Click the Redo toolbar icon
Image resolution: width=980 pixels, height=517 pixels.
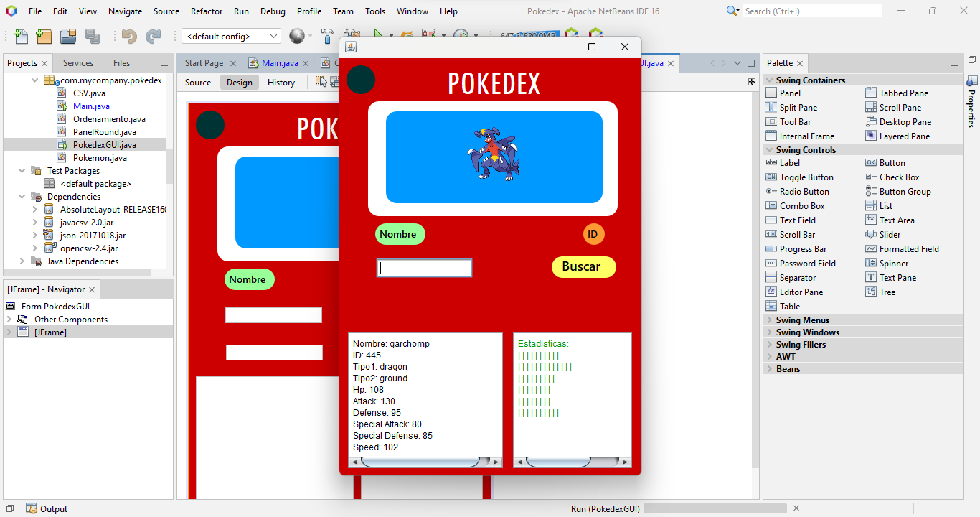pyautogui.click(x=153, y=37)
